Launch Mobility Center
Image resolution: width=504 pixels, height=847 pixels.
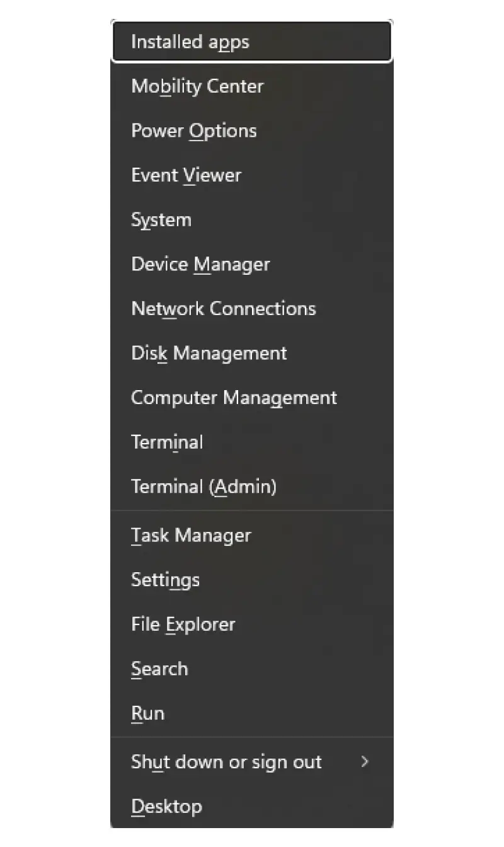(x=197, y=86)
